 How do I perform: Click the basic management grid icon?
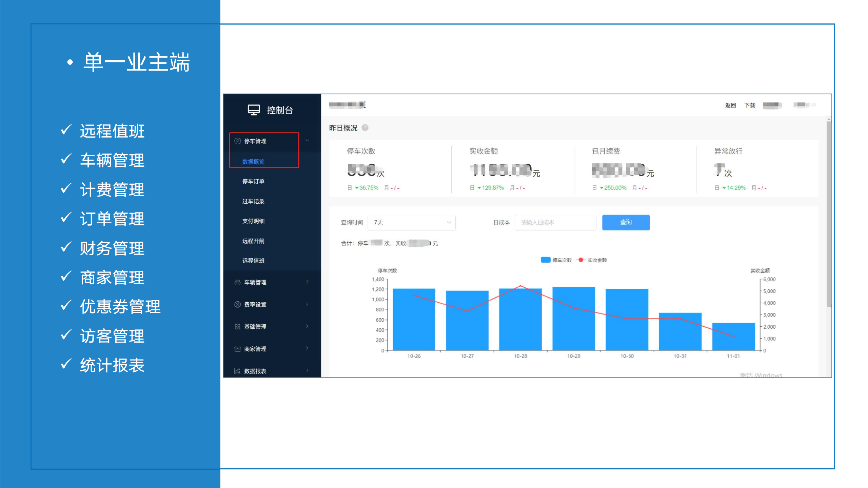click(x=237, y=327)
